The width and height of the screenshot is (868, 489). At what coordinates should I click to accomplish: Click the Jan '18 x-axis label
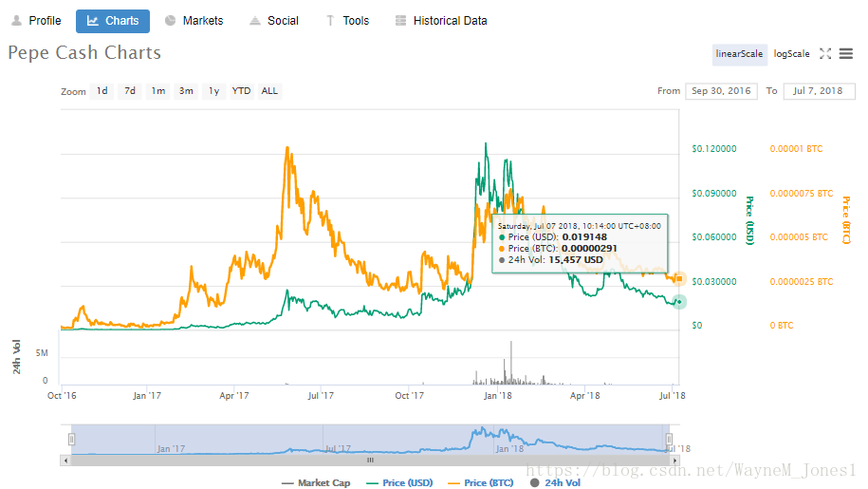[498, 395]
